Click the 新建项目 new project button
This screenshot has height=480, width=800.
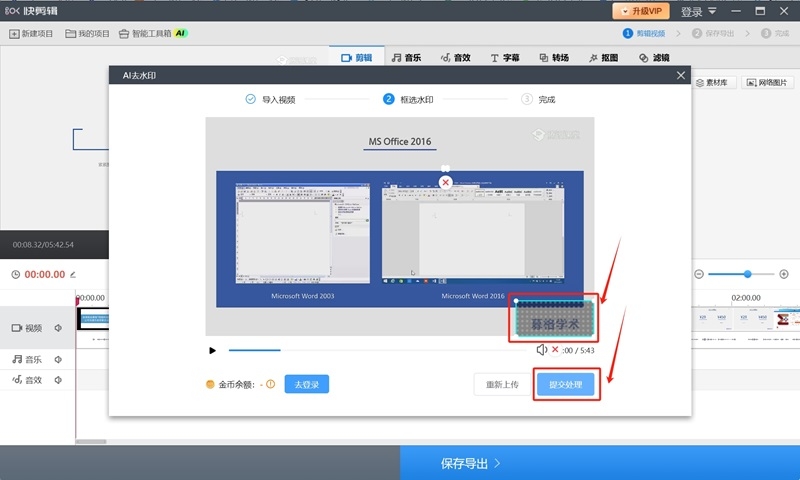pyautogui.click(x=31, y=34)
